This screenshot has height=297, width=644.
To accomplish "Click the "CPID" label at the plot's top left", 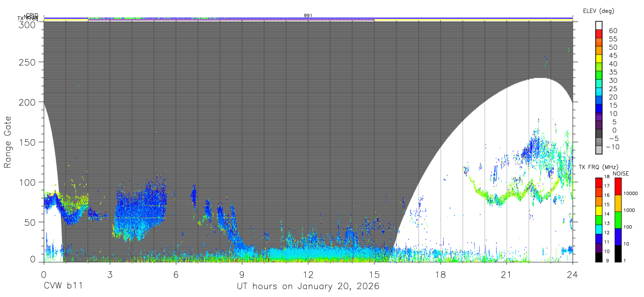I will tap(33, 16).
